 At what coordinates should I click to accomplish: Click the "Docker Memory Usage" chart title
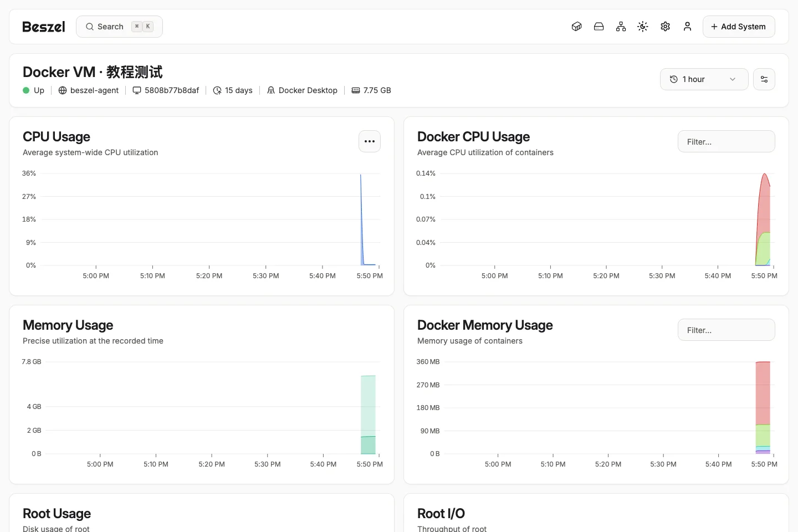pos(485,325)
